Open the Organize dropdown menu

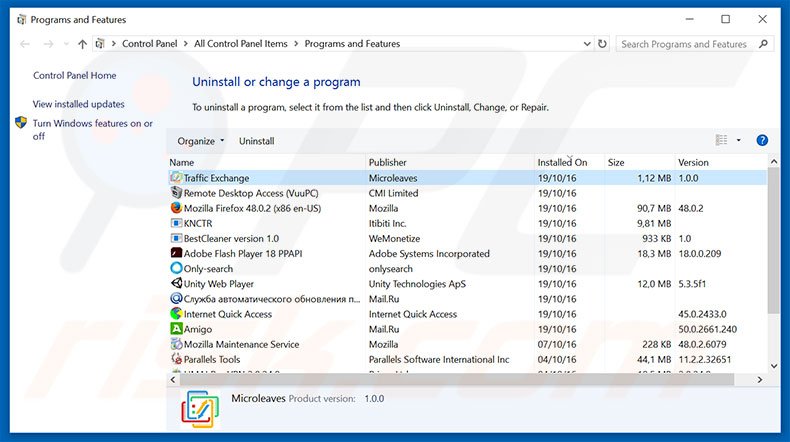201,141
